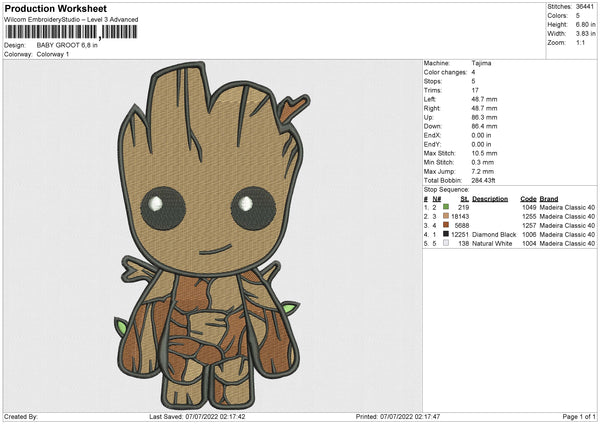Click the 'Page 1 of 1' footer text
The width and height of the screenshot is (600, 424).
point(579,416)
